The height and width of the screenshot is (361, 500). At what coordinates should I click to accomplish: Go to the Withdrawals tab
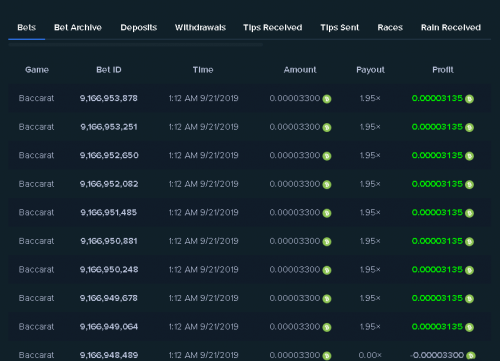(200, 27)
